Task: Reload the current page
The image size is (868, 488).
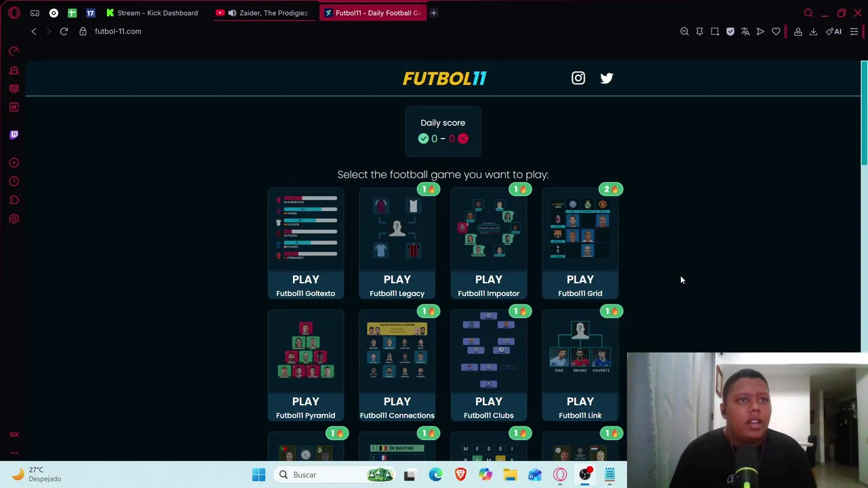Action: pyautogui.click(x=64, y=31)
